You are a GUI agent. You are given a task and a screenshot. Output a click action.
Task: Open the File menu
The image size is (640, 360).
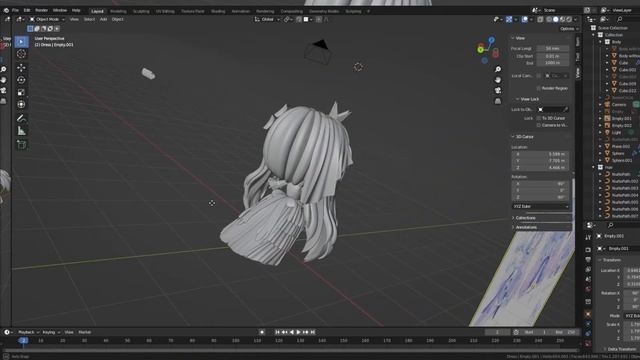point(15,10)
